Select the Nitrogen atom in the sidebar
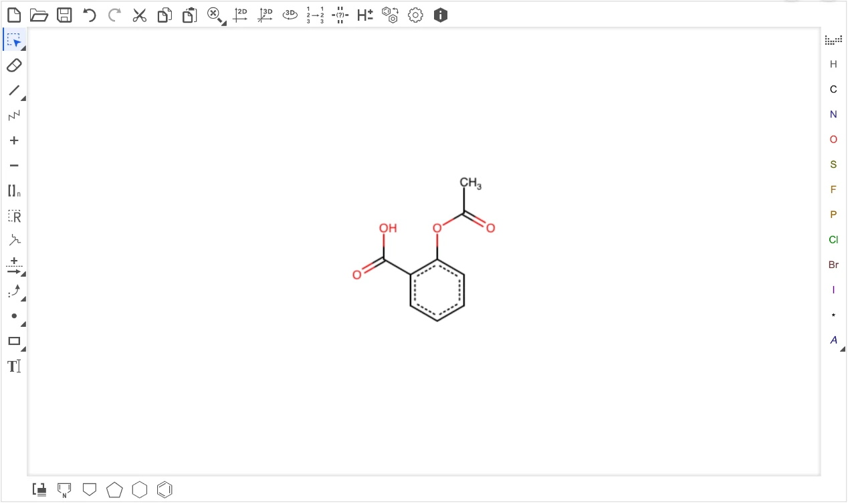This screenshot has height=504, width=848. (833, 114)
